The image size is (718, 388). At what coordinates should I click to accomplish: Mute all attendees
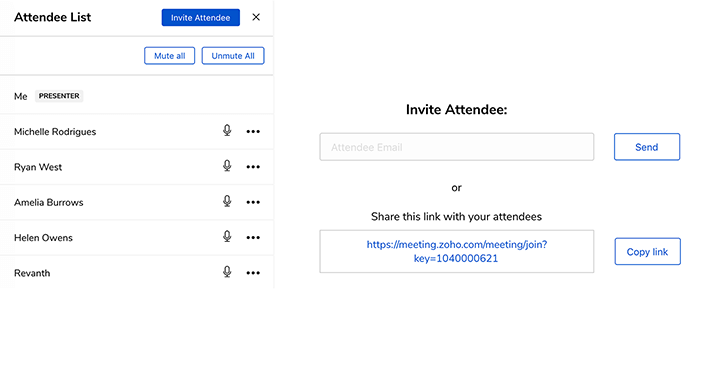click(169, 55)
